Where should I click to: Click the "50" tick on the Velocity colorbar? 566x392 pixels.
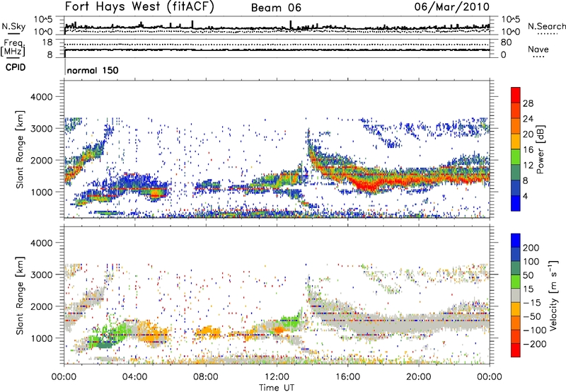pyautogui.click(x=528, y=275)
